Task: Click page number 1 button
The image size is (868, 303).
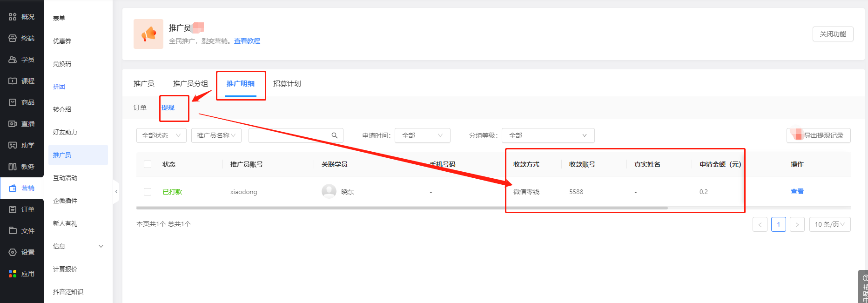Action: [x=779, y=224]
